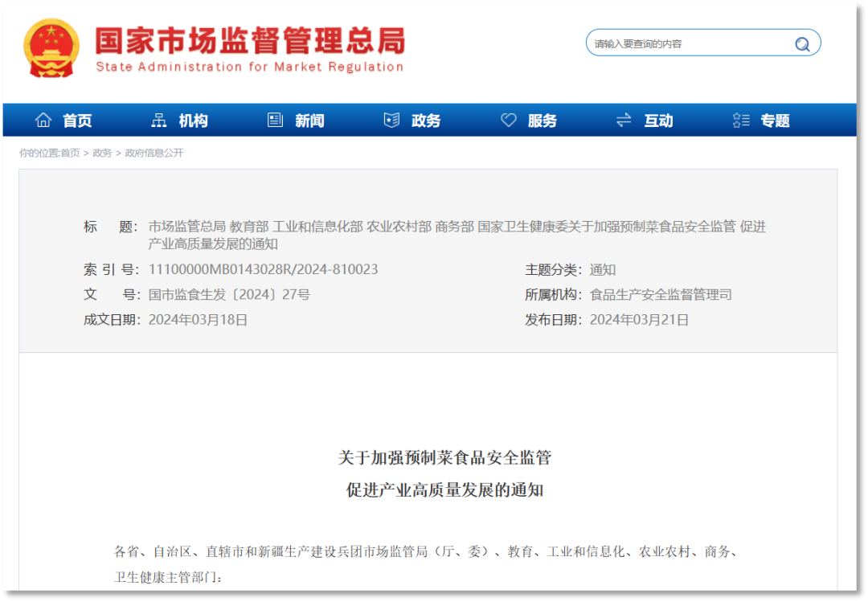Open the 首页 navigation menu item
Screen dimensions: 868x602
(x=77, y=121)
